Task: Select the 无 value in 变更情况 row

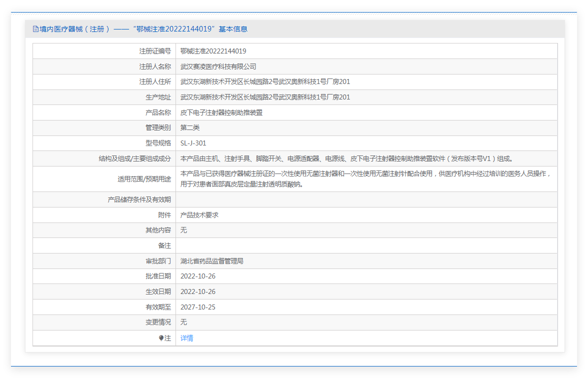Action: pos(183,322)
